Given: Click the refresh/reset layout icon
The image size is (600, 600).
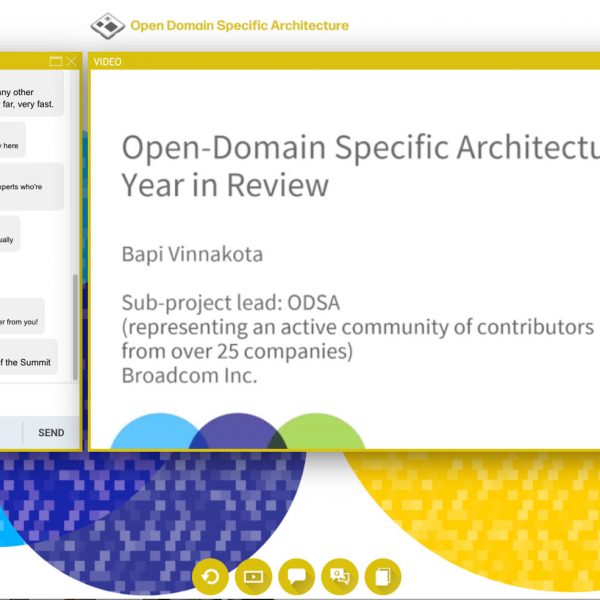Looking at the screenshot, I should pyautogui.click(x=211, y=577).
